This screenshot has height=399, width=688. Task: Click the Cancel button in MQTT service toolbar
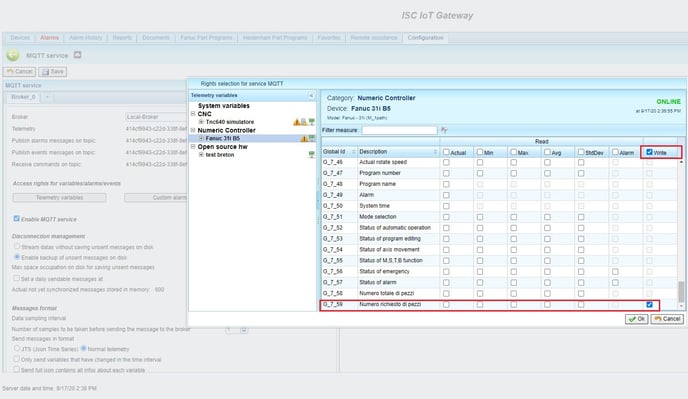19,72
